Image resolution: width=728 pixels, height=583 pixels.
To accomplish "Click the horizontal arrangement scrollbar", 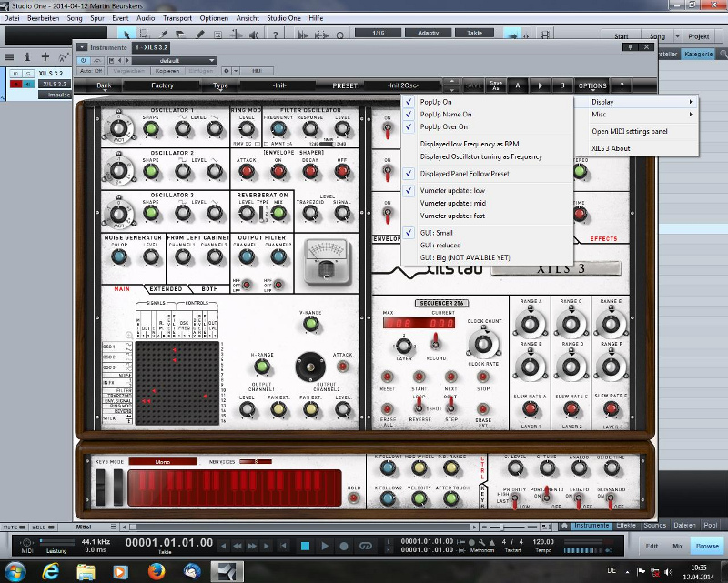I will [x=299, y=528].
